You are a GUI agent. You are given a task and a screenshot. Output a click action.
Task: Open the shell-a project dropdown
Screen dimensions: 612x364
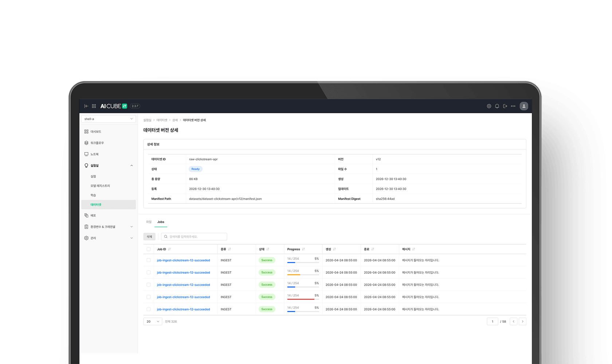point(109,119)
